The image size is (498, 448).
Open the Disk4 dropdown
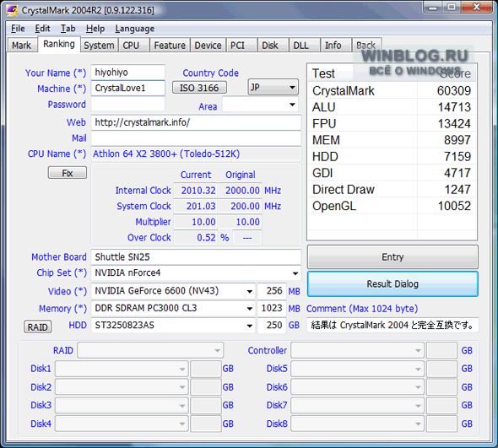tap(122, 424)
